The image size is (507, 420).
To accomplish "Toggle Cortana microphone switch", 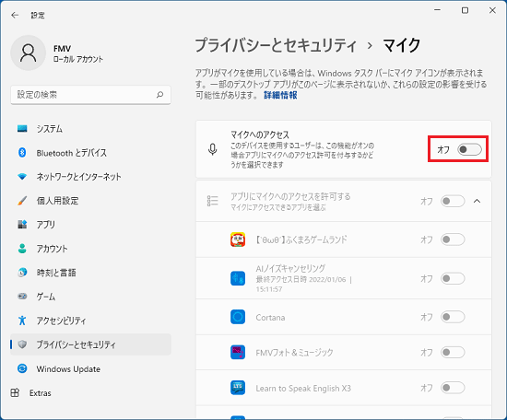I will [453, 317].
